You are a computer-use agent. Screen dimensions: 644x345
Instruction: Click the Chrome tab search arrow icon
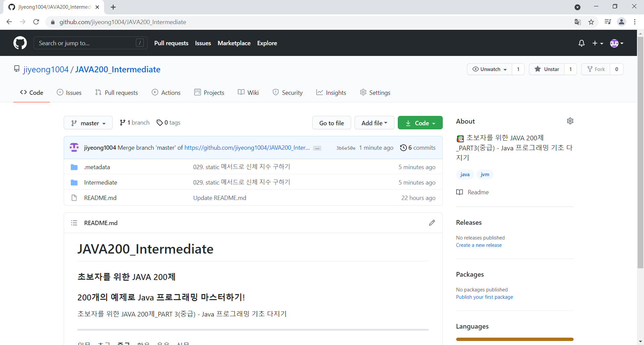click(577, 7)
